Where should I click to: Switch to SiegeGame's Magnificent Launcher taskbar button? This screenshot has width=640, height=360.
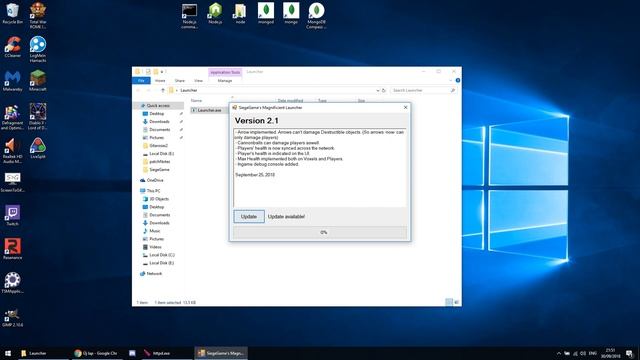221,353
